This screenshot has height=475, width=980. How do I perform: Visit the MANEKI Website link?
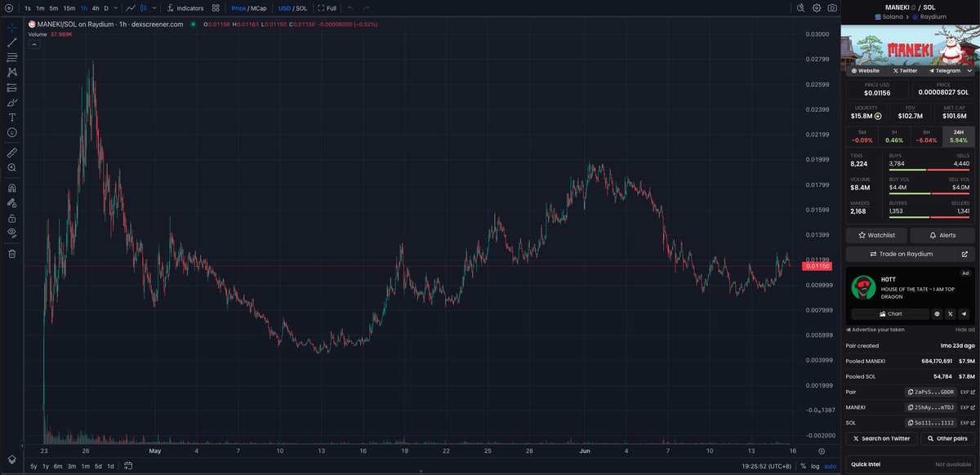point(866,71)
